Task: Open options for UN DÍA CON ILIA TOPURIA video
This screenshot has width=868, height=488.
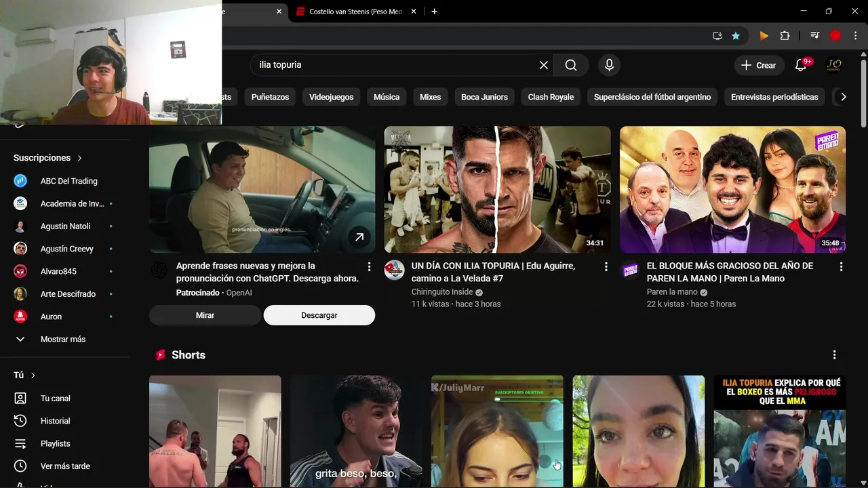Action: point(606,266)
